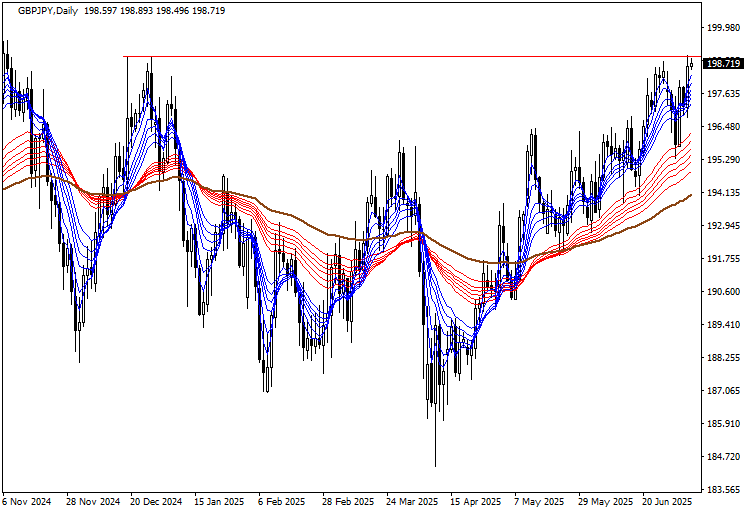Click the 6 Nov 2024 date label
This screenshot has height=513, width=747.
click(x=27, y=502)
